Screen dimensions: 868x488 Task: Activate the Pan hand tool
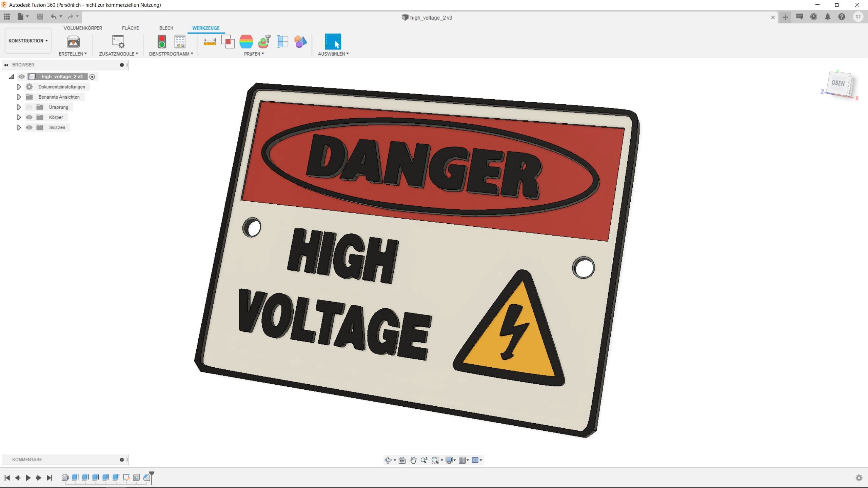click(413, 460)
